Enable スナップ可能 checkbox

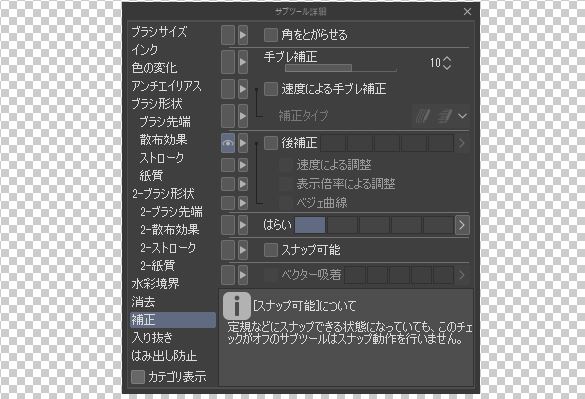(x=270, y=250)
